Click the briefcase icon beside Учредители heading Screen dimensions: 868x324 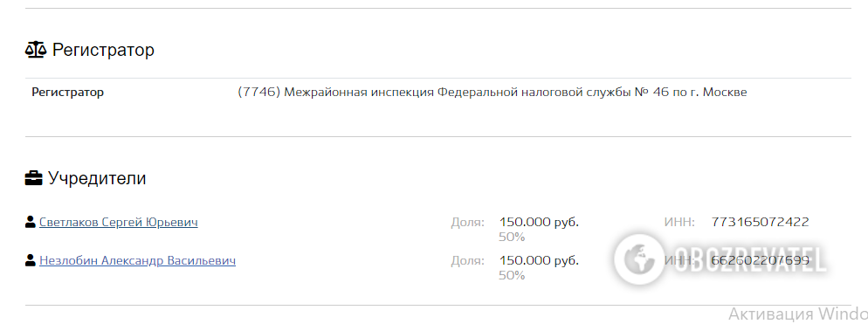(x=34, y=178)
